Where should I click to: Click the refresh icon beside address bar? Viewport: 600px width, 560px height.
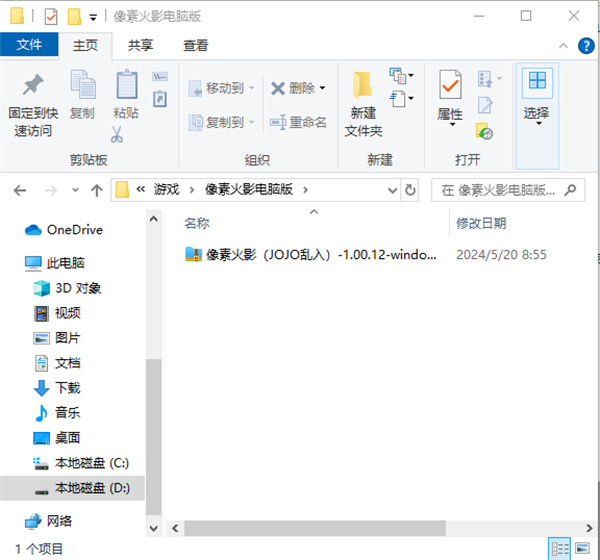[408, 189]
